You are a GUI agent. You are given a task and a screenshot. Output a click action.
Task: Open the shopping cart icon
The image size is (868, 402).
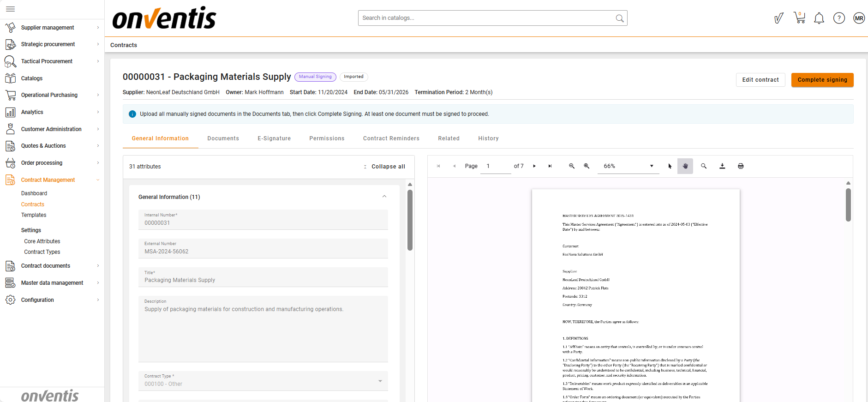[799, 18]
